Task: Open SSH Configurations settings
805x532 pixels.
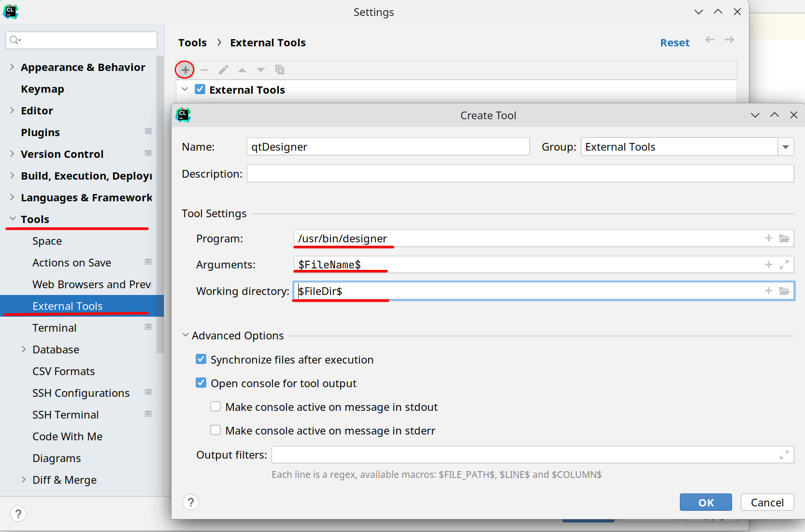Action: coord(81,393)
